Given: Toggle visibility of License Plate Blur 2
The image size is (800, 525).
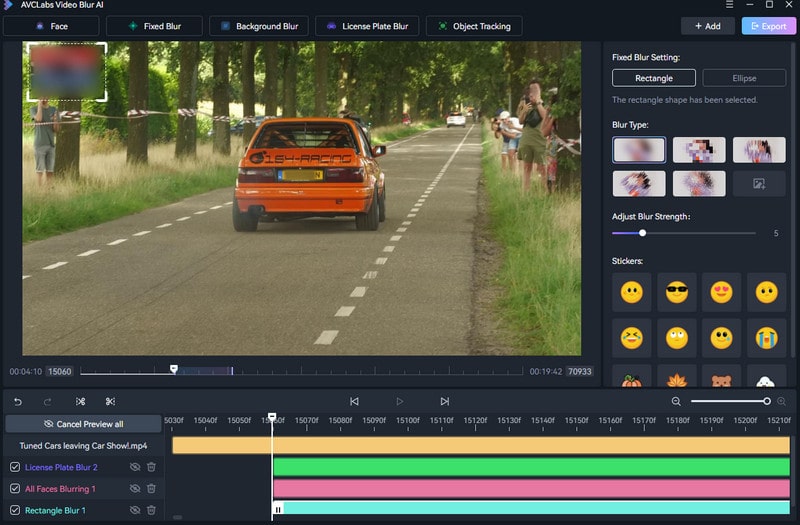Looking at the screenshot, I should (135, 467).
